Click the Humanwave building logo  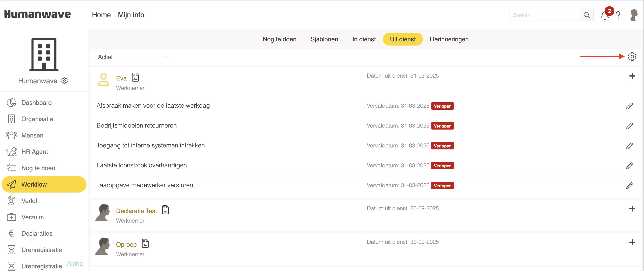(x=44, y=54)
